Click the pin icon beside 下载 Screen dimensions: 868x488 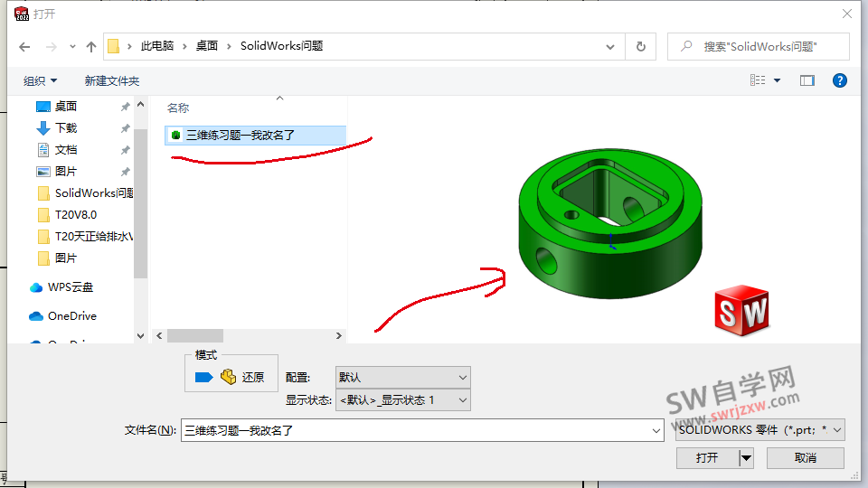pos(126,128)
